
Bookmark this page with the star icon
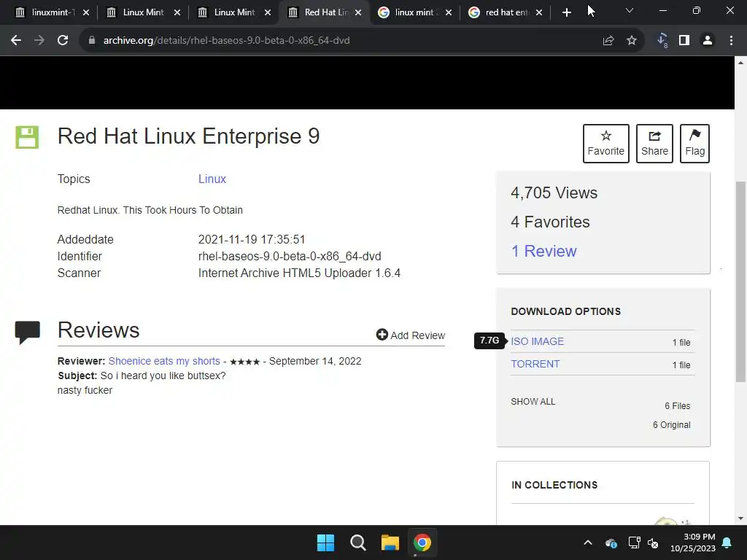tap(632, 41)
